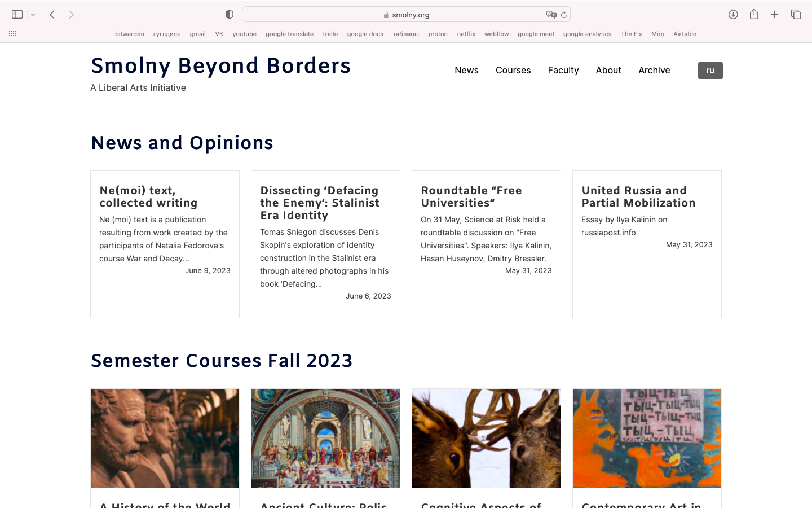Viewport: 812px width, 508px height.
Task: Switch site language to ru
Action: (x=710, y=71)
